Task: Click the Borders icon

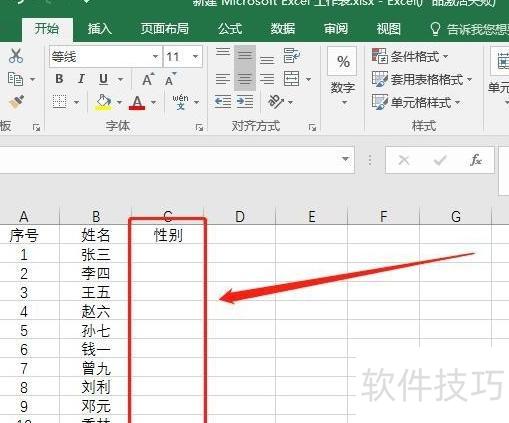Action: [x=60, y=101]
